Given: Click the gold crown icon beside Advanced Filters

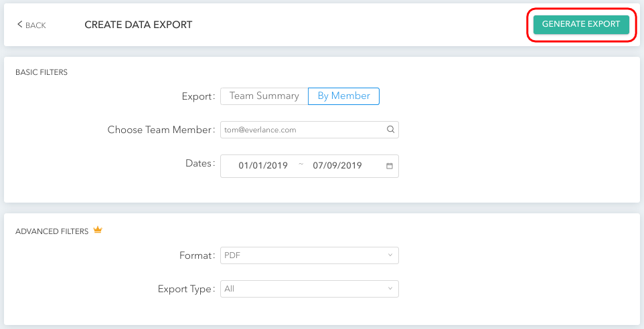Looking at the screenshot, I should tap(97, 230).
